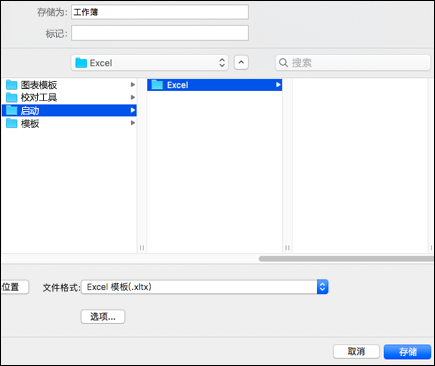The image size is (435, 366).
Task: Click the 存储为 filename field
Action: pos(160,12)
